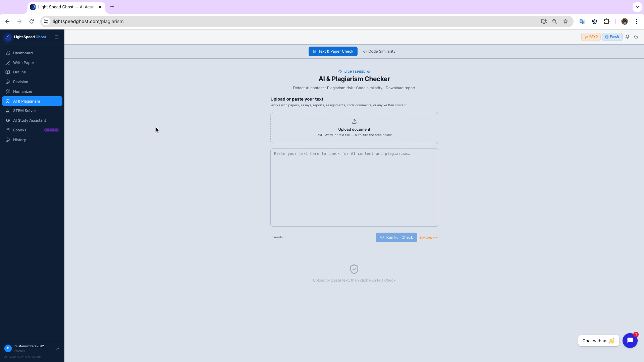Click the 0 words counter
The width and height of the screenshot is (644, 362).
pyautogui.click(x=277, y=237)
